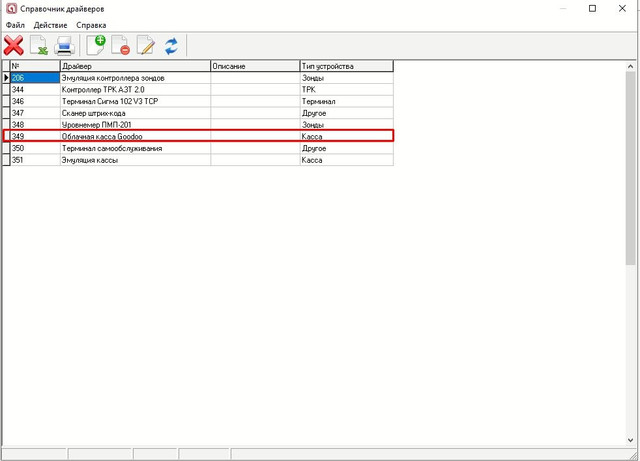
Task: Click the red X close toolbar icon
Action: pos(13,45)
